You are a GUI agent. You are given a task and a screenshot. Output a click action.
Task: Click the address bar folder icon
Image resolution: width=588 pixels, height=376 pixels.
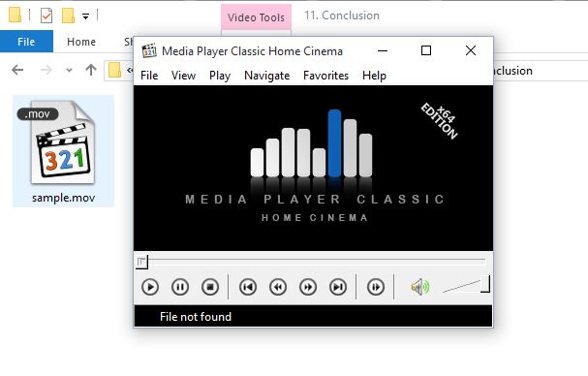coord(114,70)
